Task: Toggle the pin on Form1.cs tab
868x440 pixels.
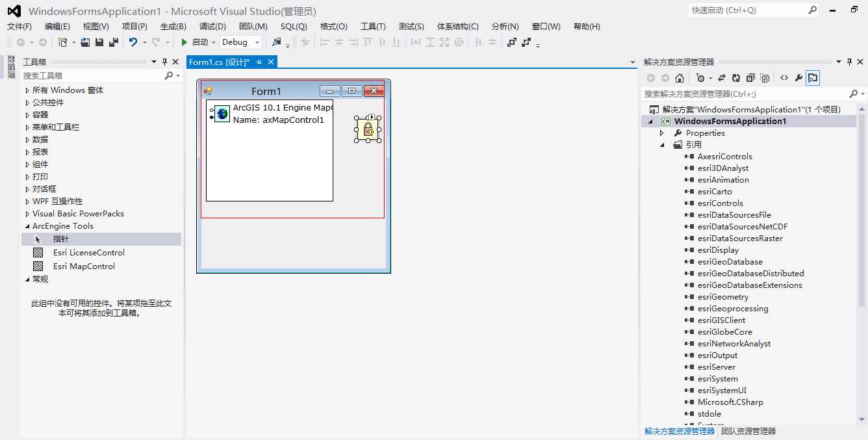Action: click(259, 62)
